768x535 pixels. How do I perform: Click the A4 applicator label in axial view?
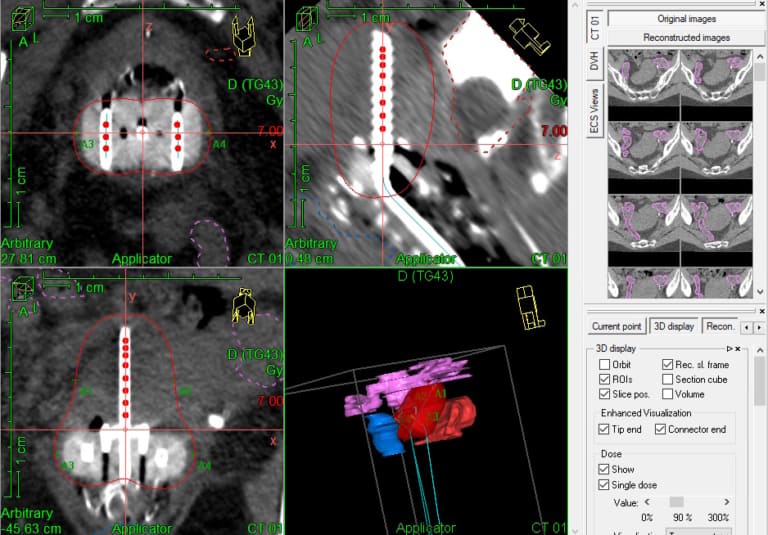point(219,145)
